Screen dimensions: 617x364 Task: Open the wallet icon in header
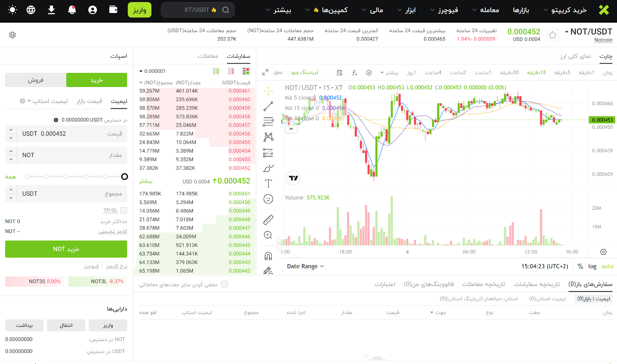coord(113,10)
